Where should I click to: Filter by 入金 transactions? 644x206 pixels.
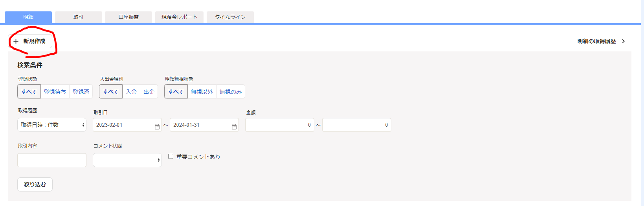131,91
